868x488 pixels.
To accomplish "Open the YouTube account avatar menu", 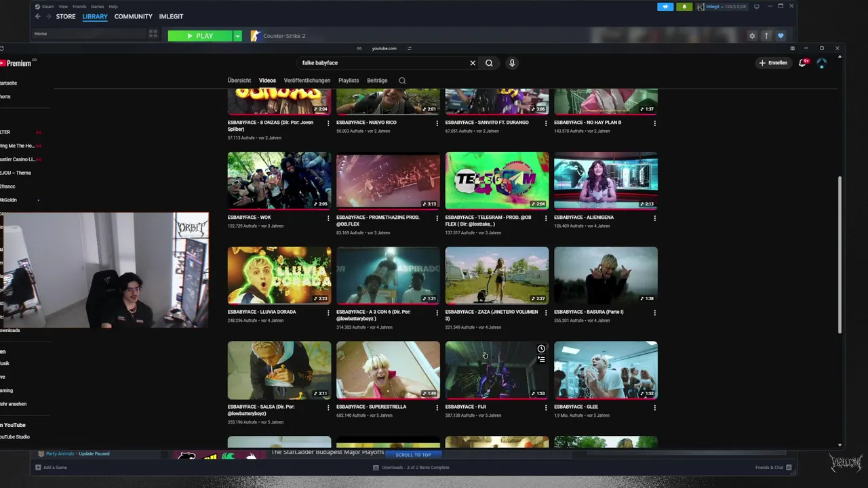I will [x=822, y=63].
